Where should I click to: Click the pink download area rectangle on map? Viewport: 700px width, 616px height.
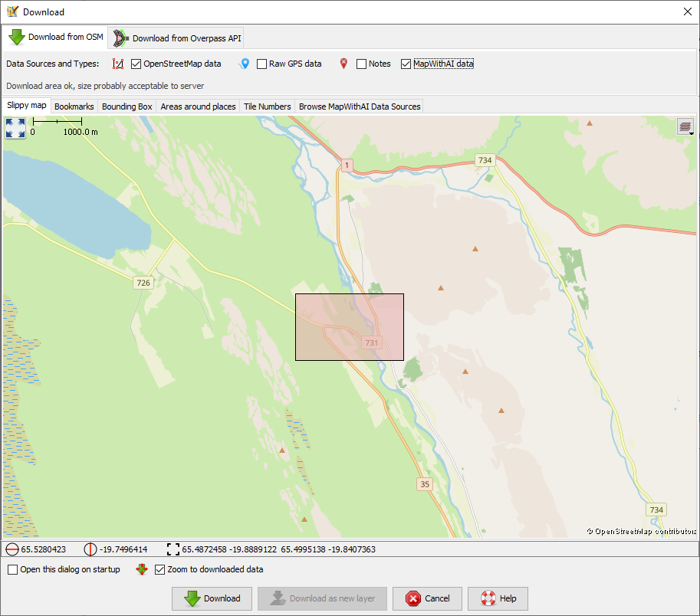click(350, 327)
